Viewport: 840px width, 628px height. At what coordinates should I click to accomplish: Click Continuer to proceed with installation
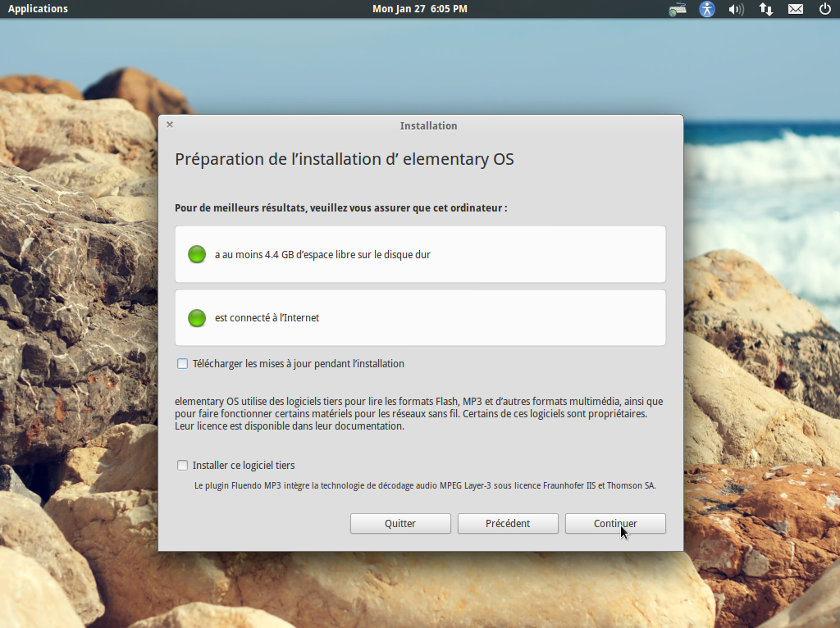tap(615, 524)
